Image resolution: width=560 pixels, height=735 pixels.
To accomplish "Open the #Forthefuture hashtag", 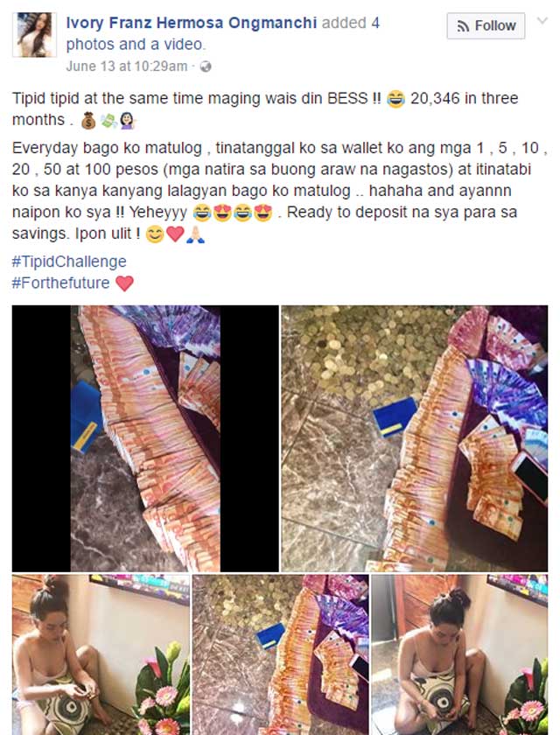I will coord(60,283).
